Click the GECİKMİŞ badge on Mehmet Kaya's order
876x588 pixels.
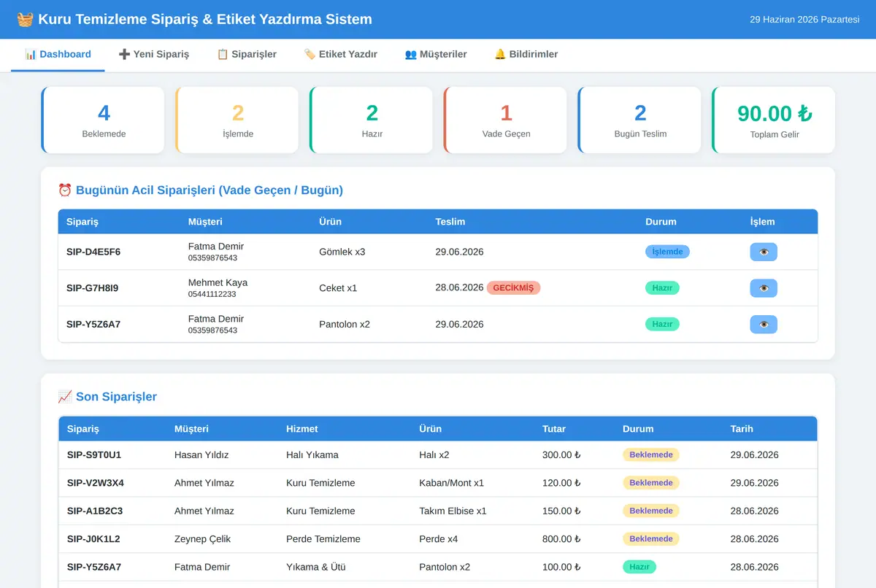[513, 288]
